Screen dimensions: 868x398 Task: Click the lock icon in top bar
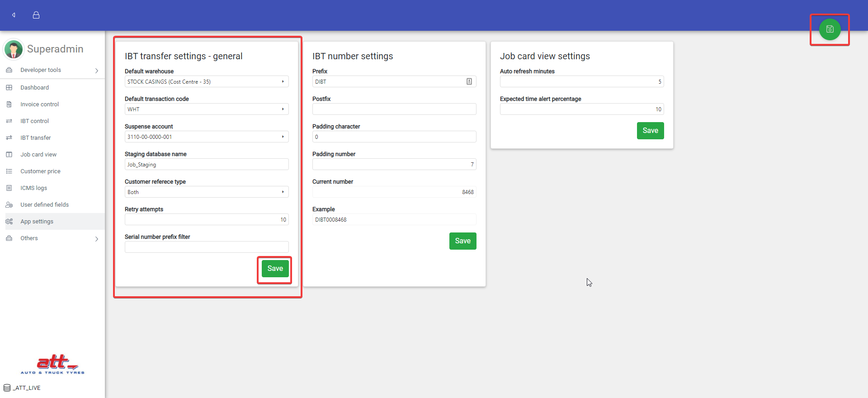[x=36, y=15]
